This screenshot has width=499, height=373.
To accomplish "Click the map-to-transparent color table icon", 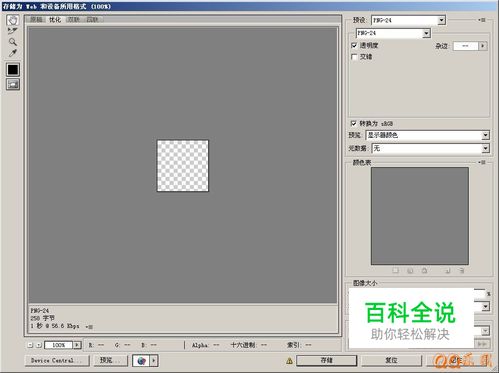I will pos(395,271).
